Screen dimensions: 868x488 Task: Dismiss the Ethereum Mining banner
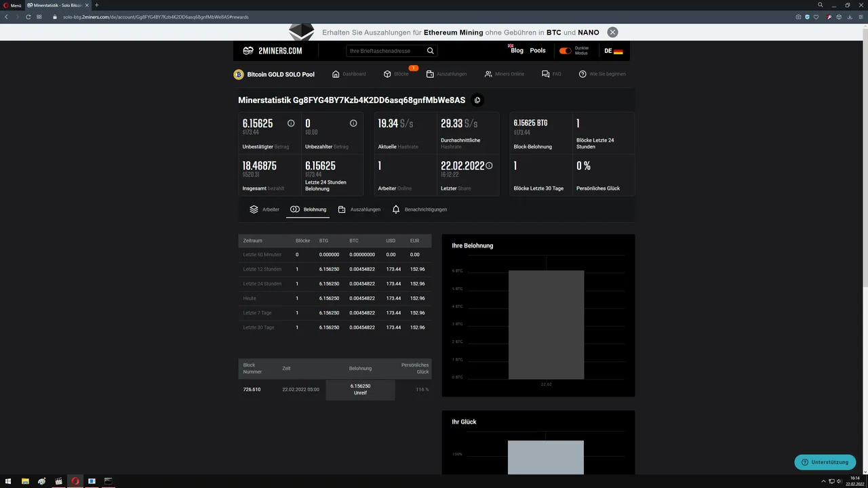click(x=612, y=32)
